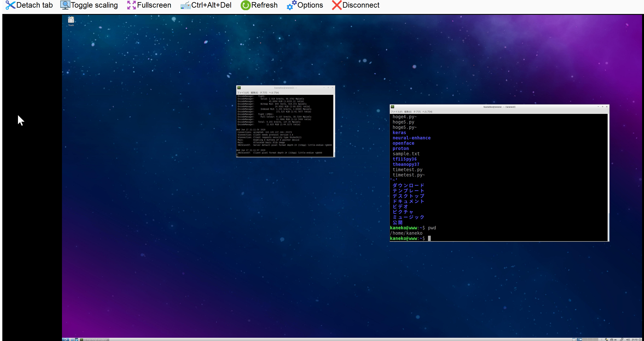Click the Toggle scaling icon

tap(65, 5)
